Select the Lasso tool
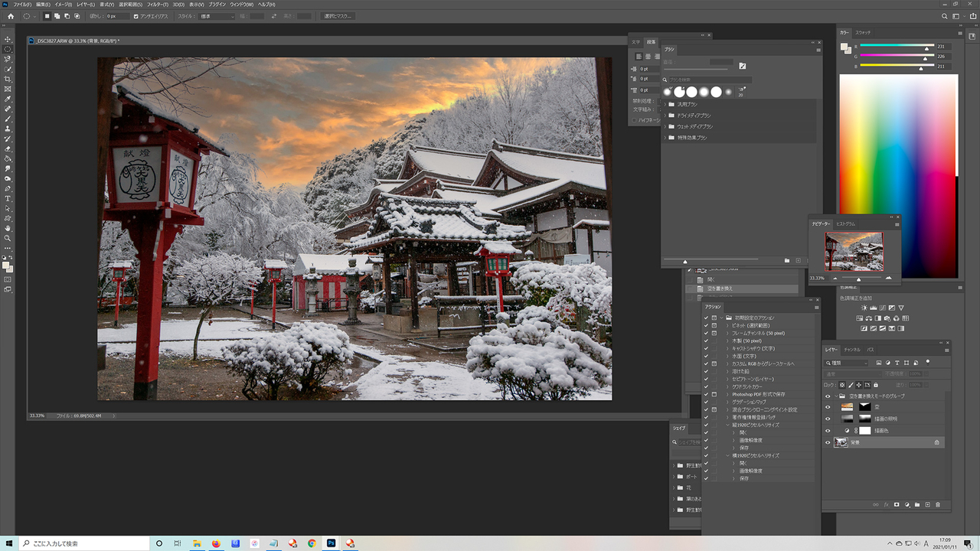This screenshot has width=980, height=551. coord(8,59)
